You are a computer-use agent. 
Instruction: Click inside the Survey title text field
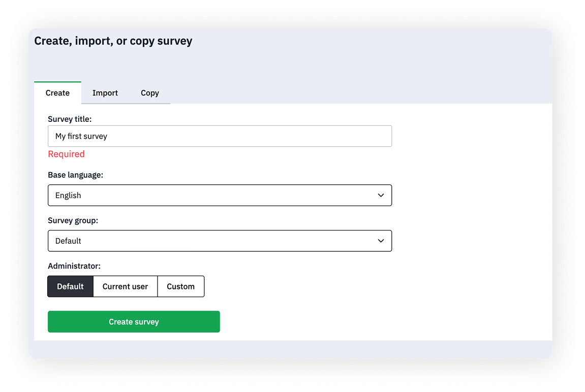tap(220, 136)
